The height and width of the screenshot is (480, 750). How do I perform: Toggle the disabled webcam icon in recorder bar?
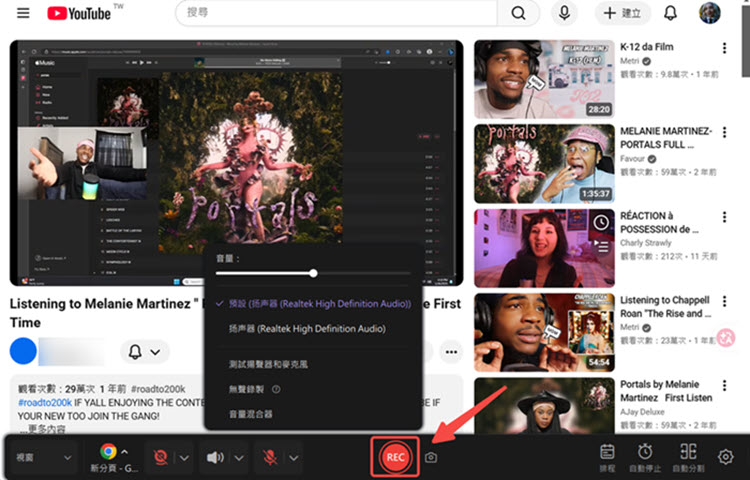click(161, 457)
